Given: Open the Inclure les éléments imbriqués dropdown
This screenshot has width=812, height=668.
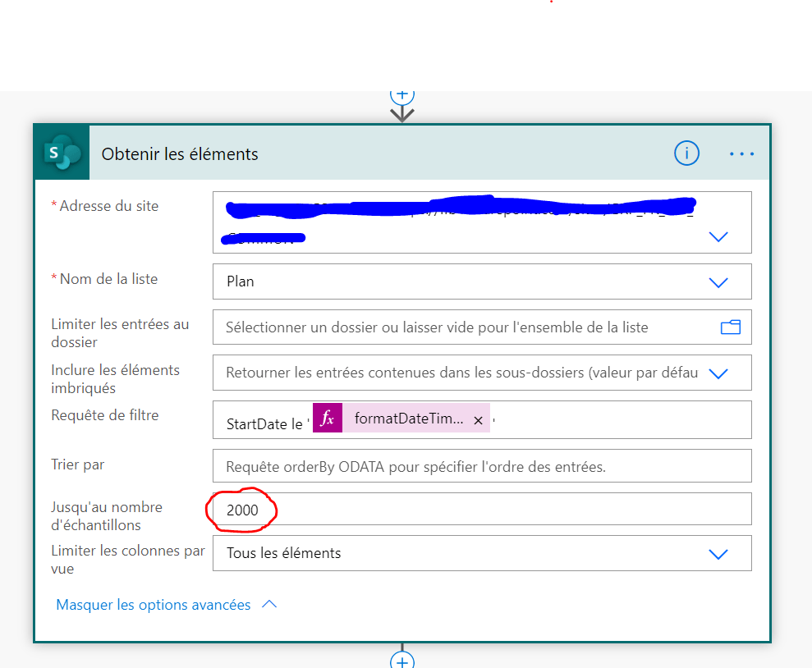Looking at the screenshot, I should point(718,373).
